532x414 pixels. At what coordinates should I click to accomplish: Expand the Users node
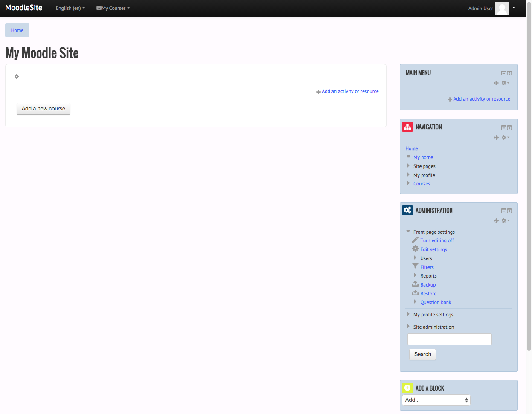[415, 258]
